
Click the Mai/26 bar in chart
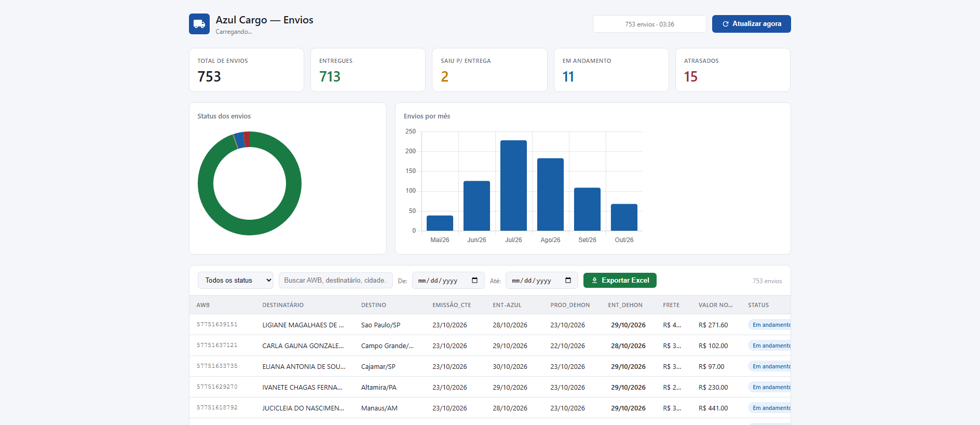click(440, 223)
